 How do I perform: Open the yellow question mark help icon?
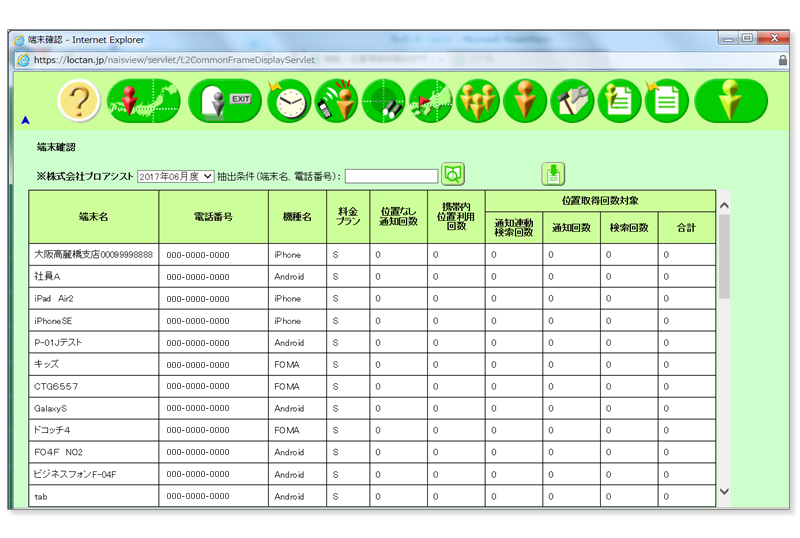79,101
